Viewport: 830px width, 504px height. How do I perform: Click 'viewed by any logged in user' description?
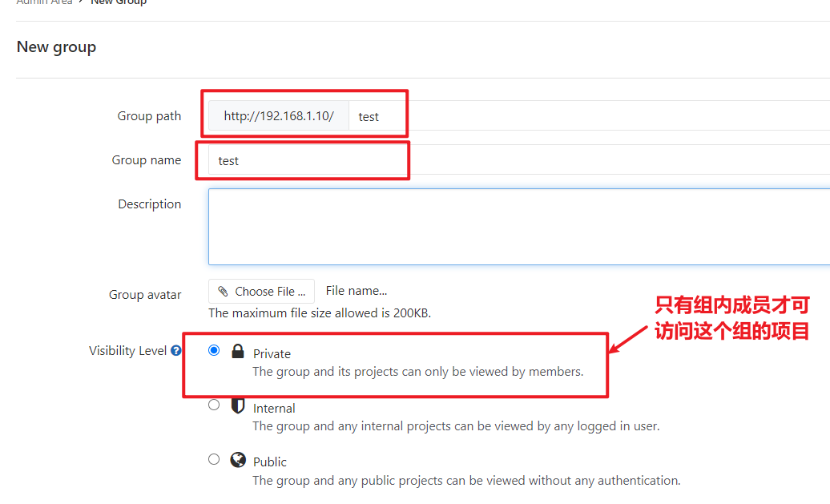pos(457,426)
